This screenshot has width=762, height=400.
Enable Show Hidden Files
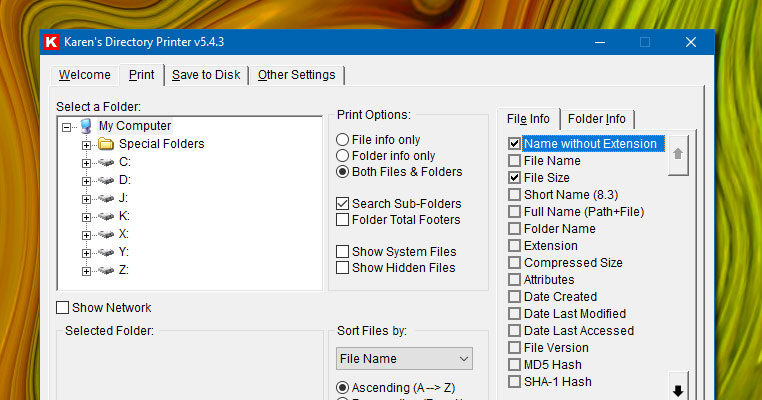tap(343, 268)
